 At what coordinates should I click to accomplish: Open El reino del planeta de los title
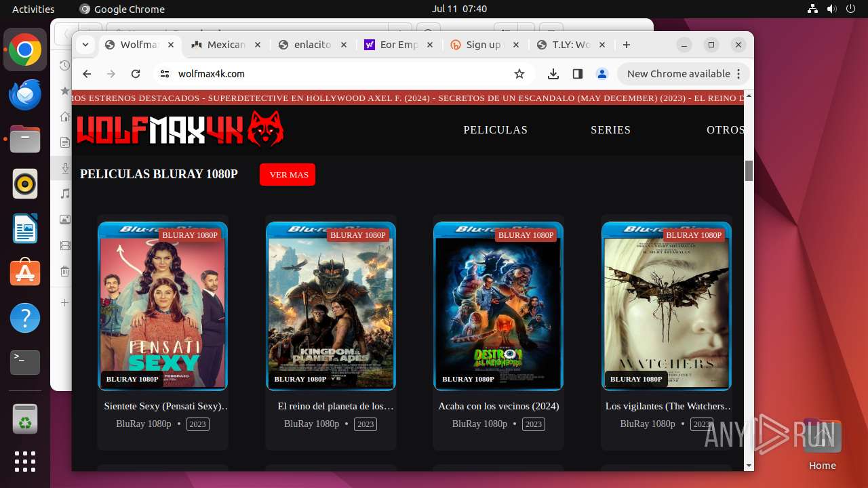click(x=336, y=406)
